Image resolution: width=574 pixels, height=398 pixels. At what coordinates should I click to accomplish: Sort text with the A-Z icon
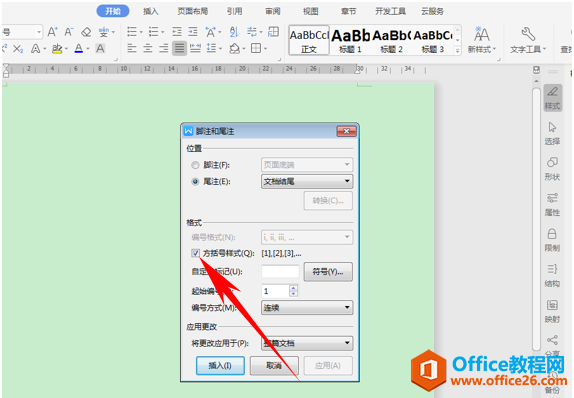coord(234,32)
